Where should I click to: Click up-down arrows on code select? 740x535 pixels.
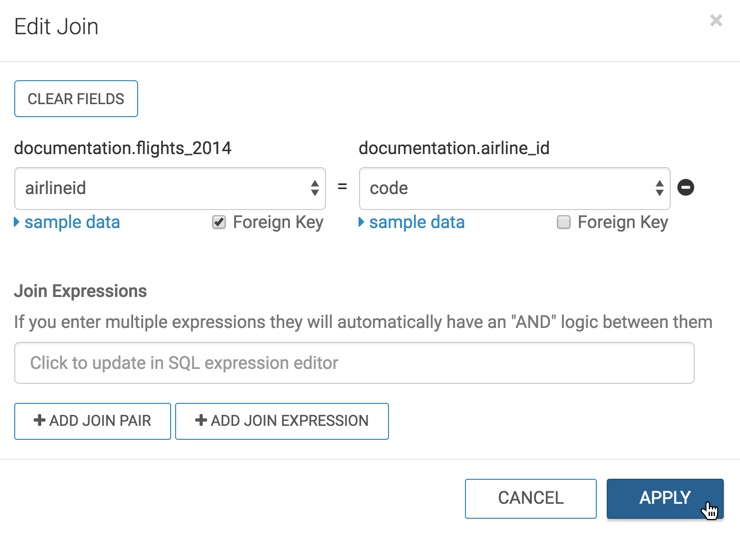click(659, 188)
